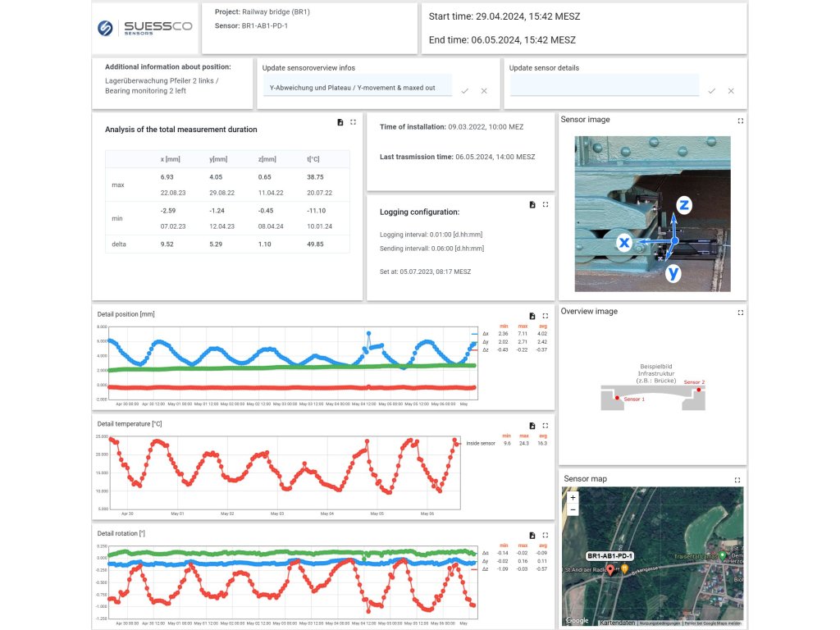Confirm the sensor details update checkmark
Screen dimensions: 840x630
pyautogui.click(x=712, y=90)
